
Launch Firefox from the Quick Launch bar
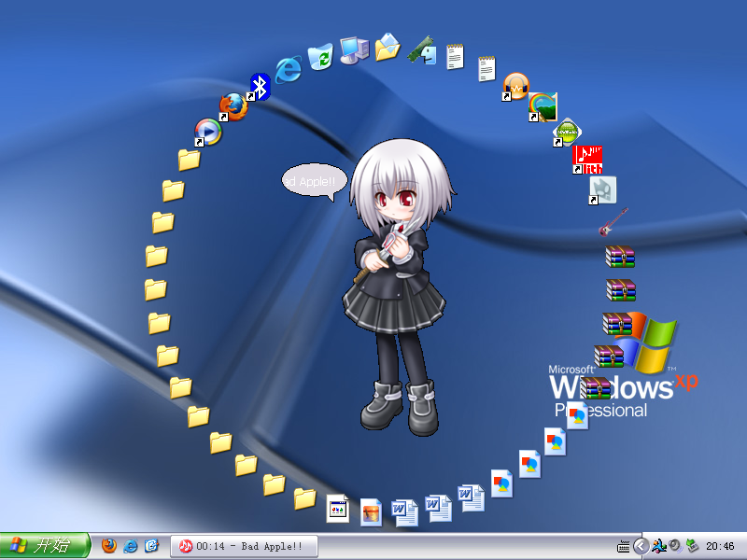(109, 546)
